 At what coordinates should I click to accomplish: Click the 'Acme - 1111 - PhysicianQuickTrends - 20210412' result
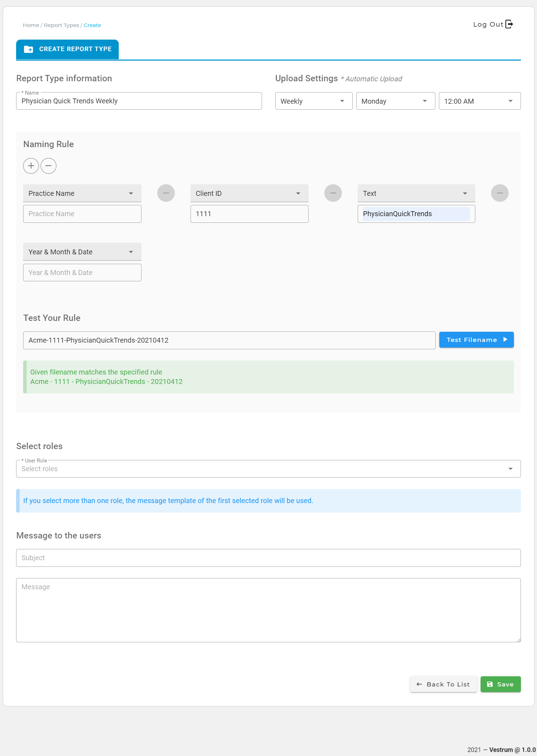(x=106, y=382)
